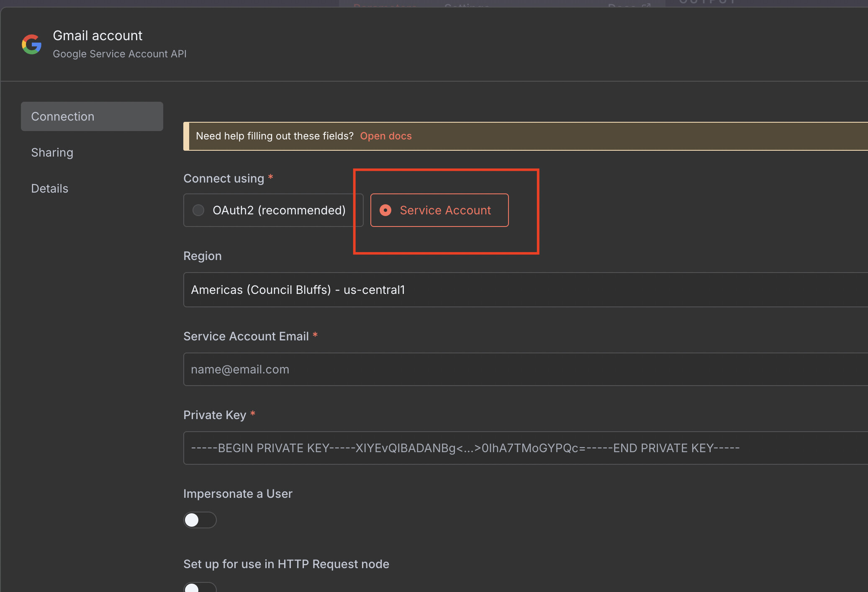Screen dimensions: 868x592
Task: Click the Service Account Email label
Action: 246,336
